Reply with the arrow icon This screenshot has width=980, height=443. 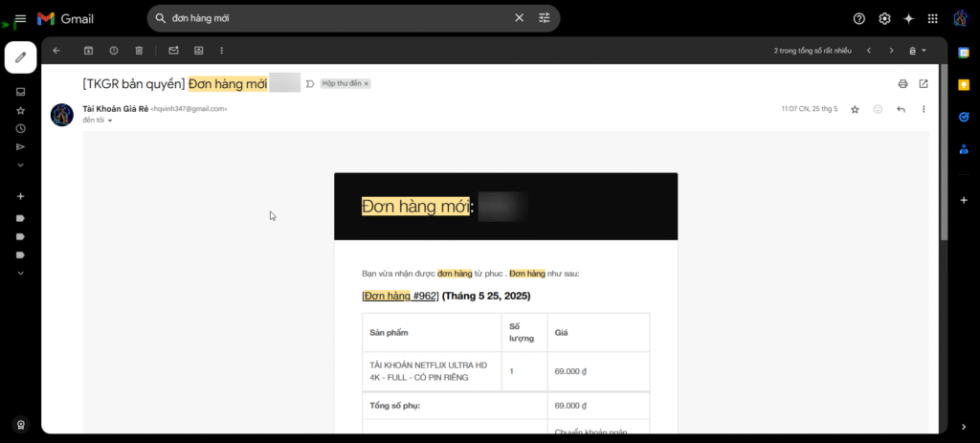[x=901, y=109]
